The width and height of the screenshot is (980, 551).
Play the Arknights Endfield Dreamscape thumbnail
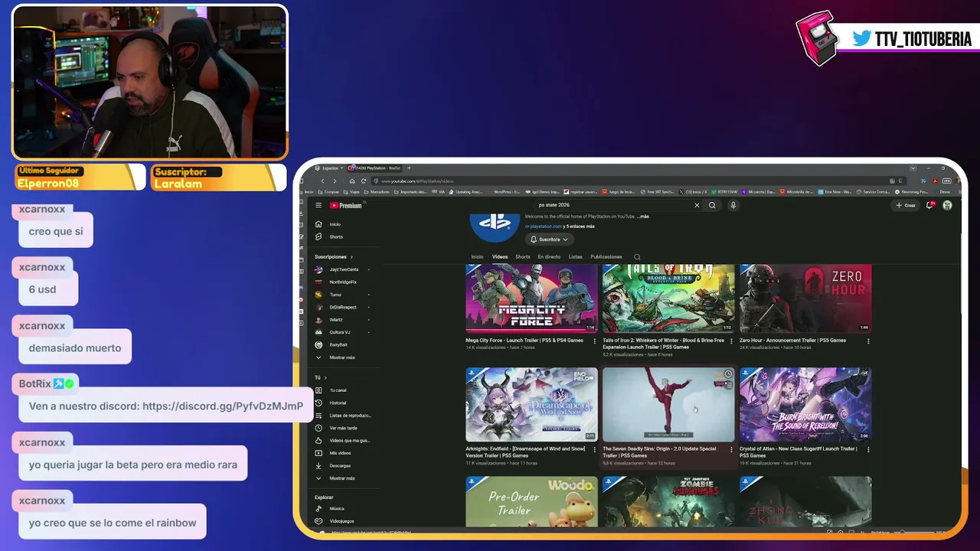pos(531,404)
